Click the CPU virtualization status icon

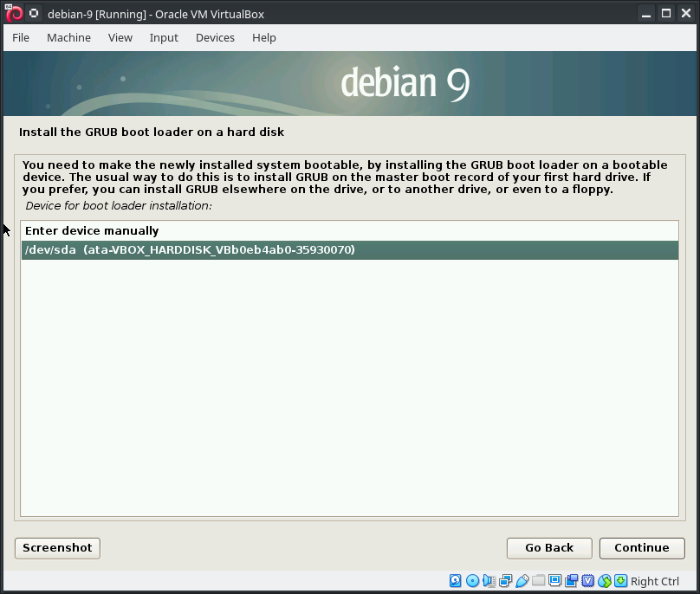[x=588, y=581]
